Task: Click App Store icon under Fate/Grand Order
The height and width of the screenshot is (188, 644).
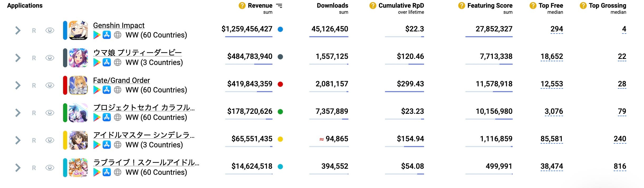Action: click(107, 90)
